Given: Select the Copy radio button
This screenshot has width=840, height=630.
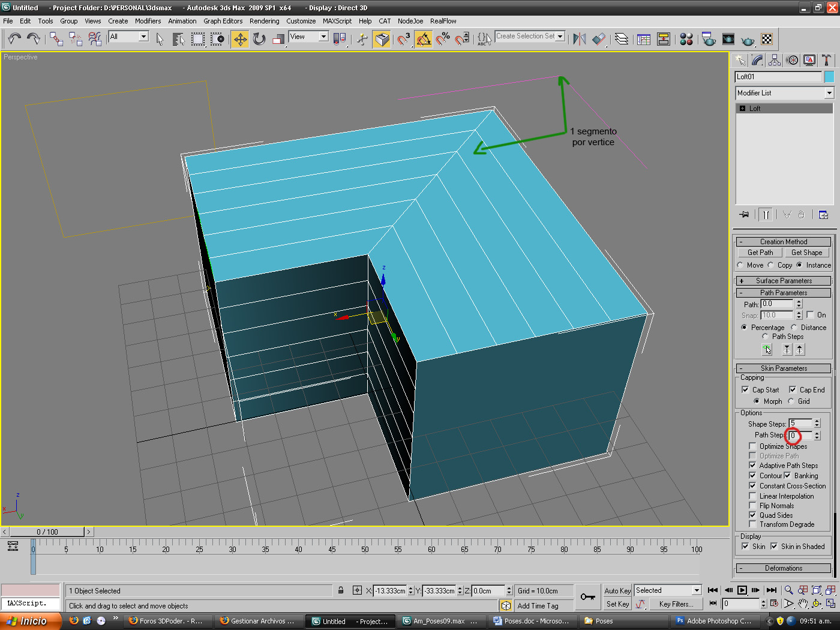Looking at the screenshot, I should click(x=771, y=265).
